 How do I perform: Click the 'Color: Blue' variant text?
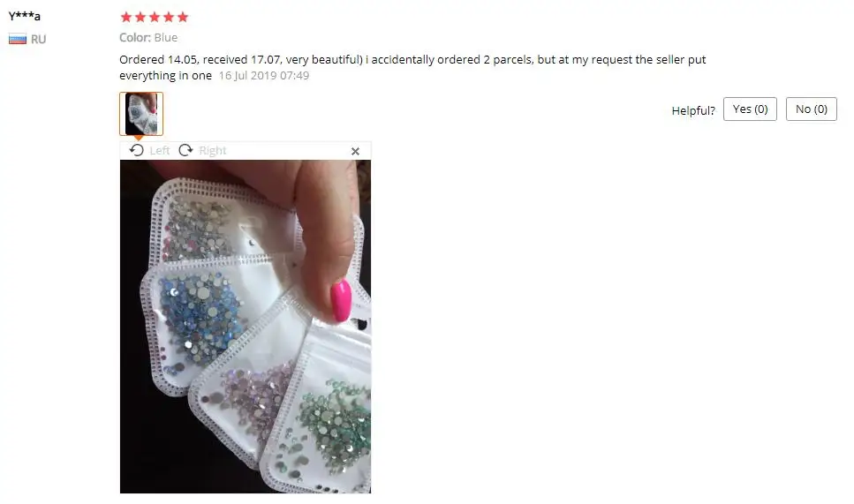(x=148, y=38)
